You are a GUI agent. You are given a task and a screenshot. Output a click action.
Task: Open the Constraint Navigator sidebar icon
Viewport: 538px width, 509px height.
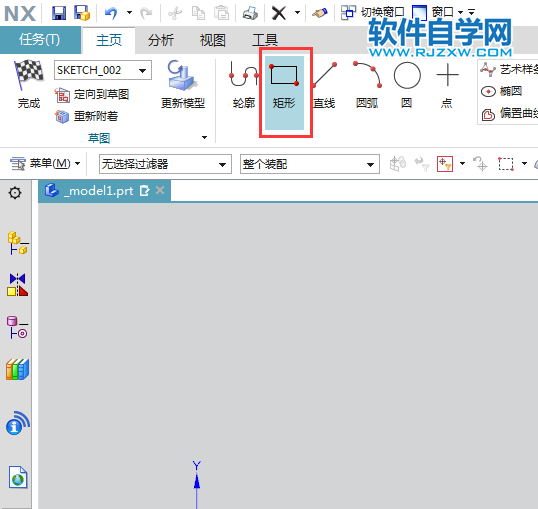tap(17, 285)
